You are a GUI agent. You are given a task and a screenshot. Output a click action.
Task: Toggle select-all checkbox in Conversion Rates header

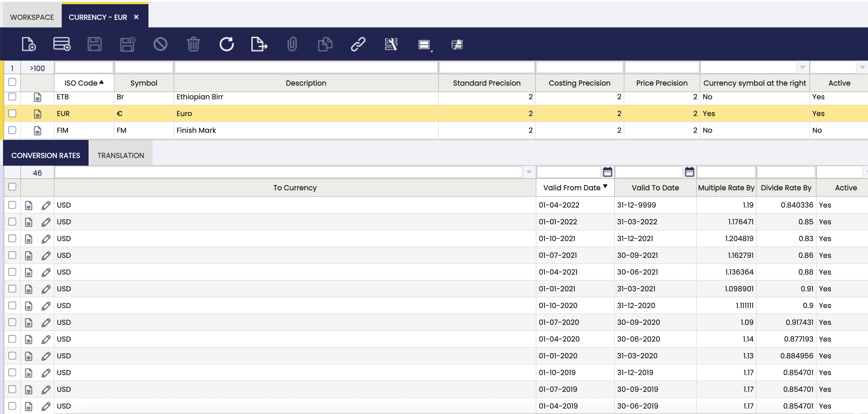pyautogui.click(x=12, y=187)
